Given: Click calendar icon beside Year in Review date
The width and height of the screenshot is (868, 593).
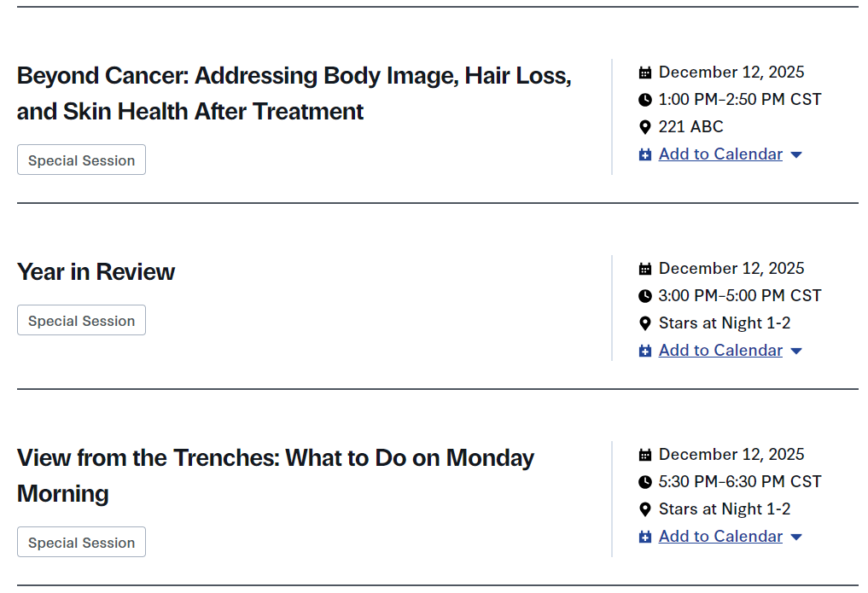Looking at the screenshot, I should [645, 269].
